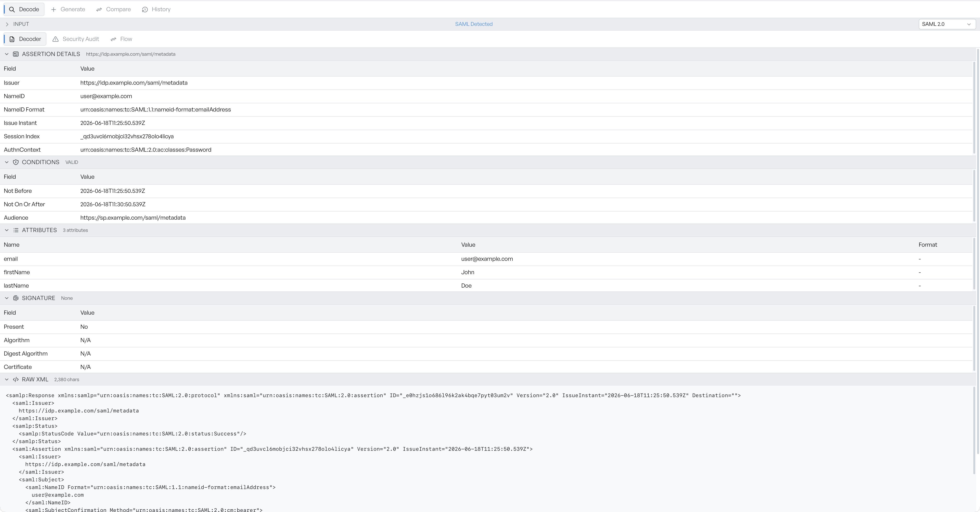Image resolution: width=980 pixels, height=512 pixels.
Task: Click the 2,380 chars label
Action: click(x=67, y=380)
